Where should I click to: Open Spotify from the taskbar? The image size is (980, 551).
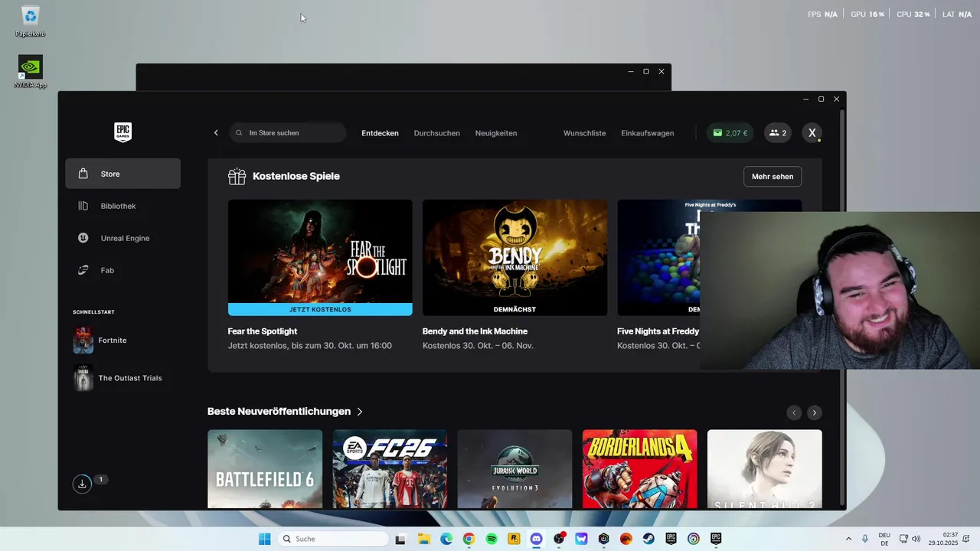tap(492, 539)
